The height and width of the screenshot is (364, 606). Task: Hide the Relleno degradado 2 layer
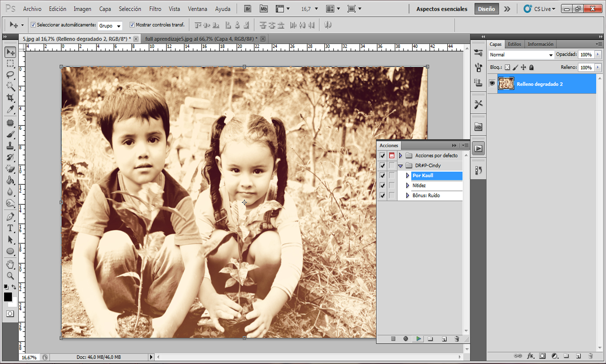[492, 83]
